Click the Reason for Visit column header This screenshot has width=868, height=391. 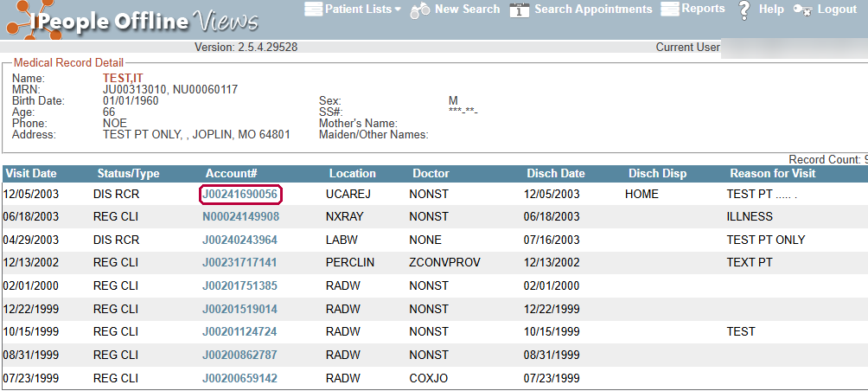[773, 173]
